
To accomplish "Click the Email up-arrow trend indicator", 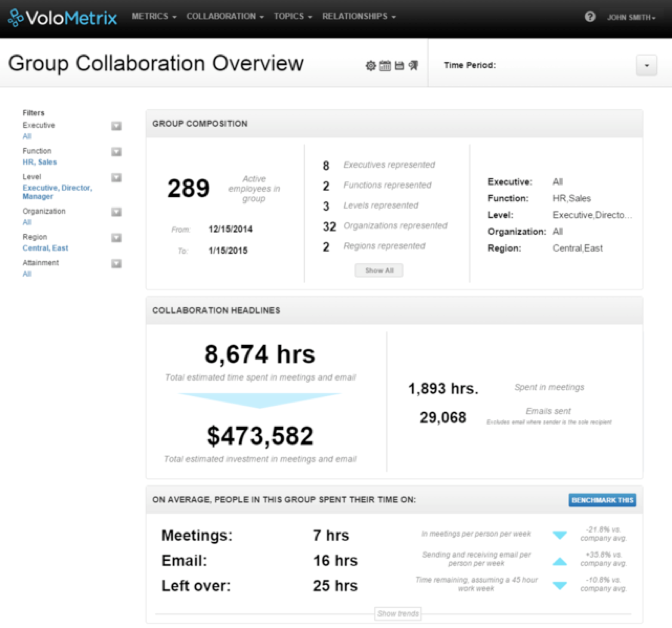I will [560, 561].
